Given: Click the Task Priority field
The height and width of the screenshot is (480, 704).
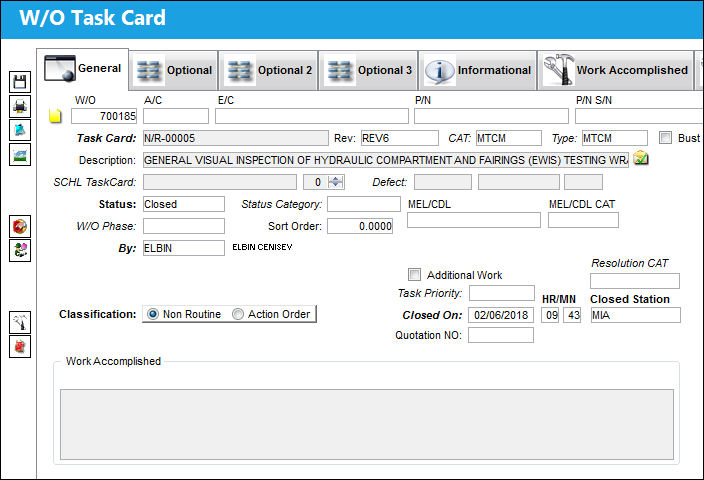Looking at the screenshot, I should [x=502, y=293].
